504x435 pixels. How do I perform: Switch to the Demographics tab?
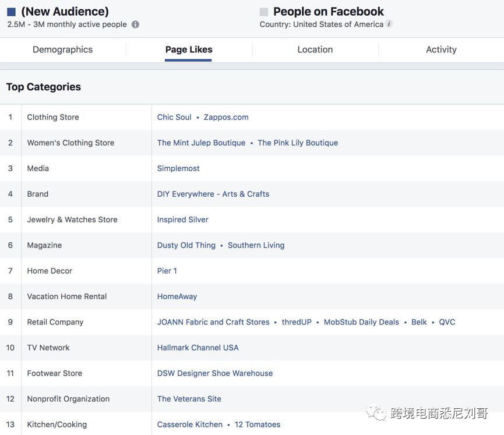[x=63, y=49]
